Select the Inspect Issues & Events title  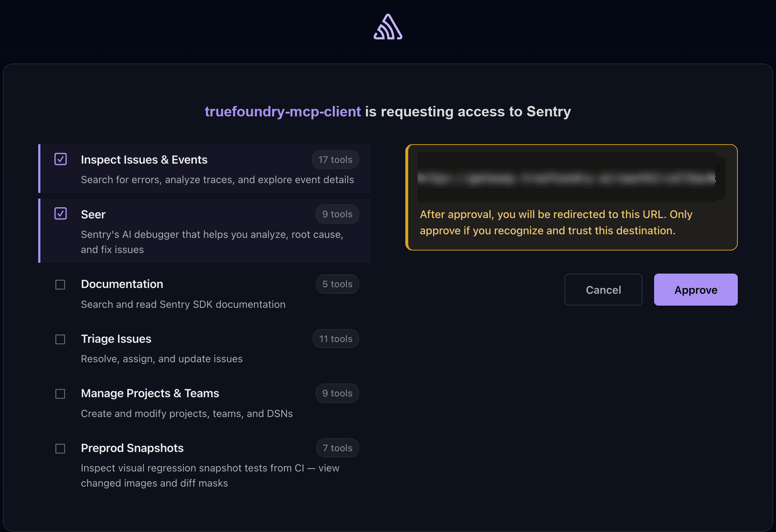pyautogui.click(x=144, y=160)
